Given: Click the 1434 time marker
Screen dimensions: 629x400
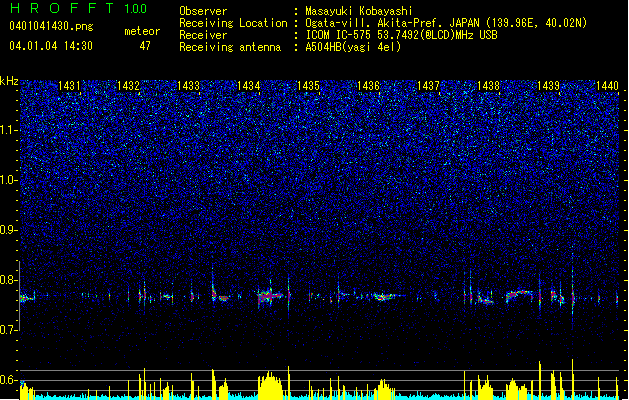Looking at the screenshot, I should click(248, 86).
